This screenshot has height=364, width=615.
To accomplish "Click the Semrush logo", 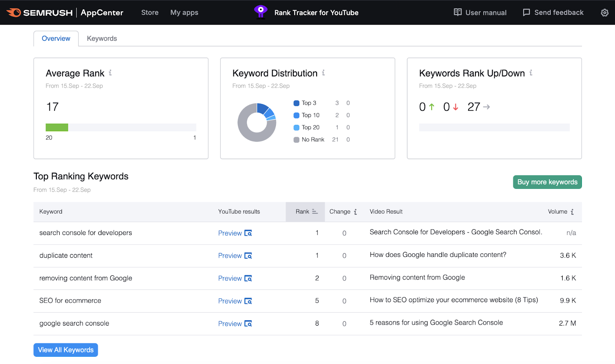I will (x=40, y=12).
